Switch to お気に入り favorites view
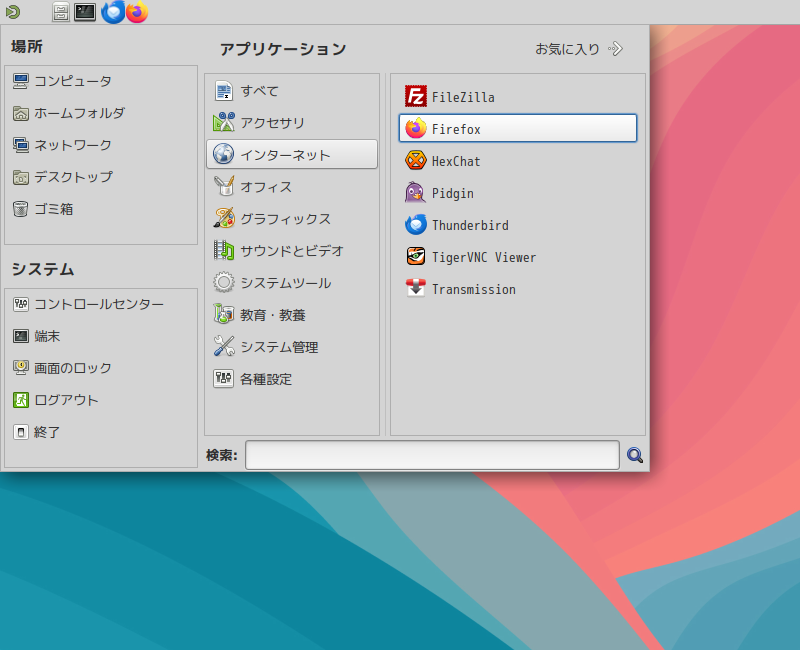The height and width of the screenshot is (650, 800). [579, 49]
